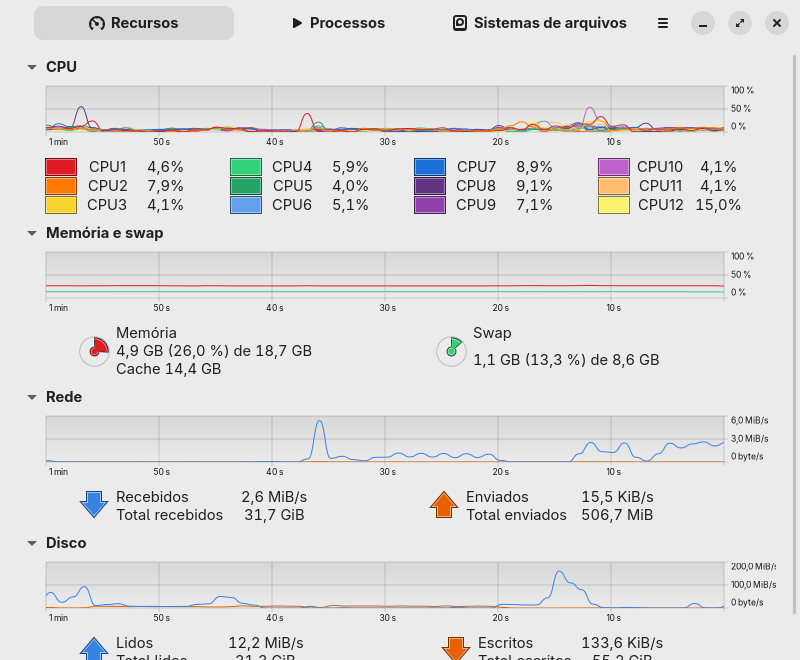The height and width of the screenshot is (660, 800).
Task: Close the system monitor window
Action: 777,23
